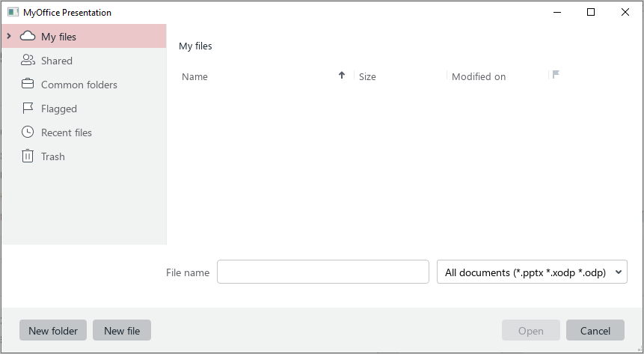Viewport: 644px width, 354px height.
Task: Expand the My files tree arrow
Action: [x=9, y=36]
